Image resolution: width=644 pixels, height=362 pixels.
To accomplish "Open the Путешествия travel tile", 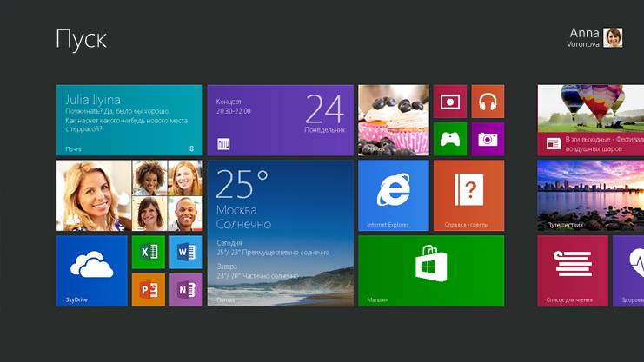I will [590, 195].
